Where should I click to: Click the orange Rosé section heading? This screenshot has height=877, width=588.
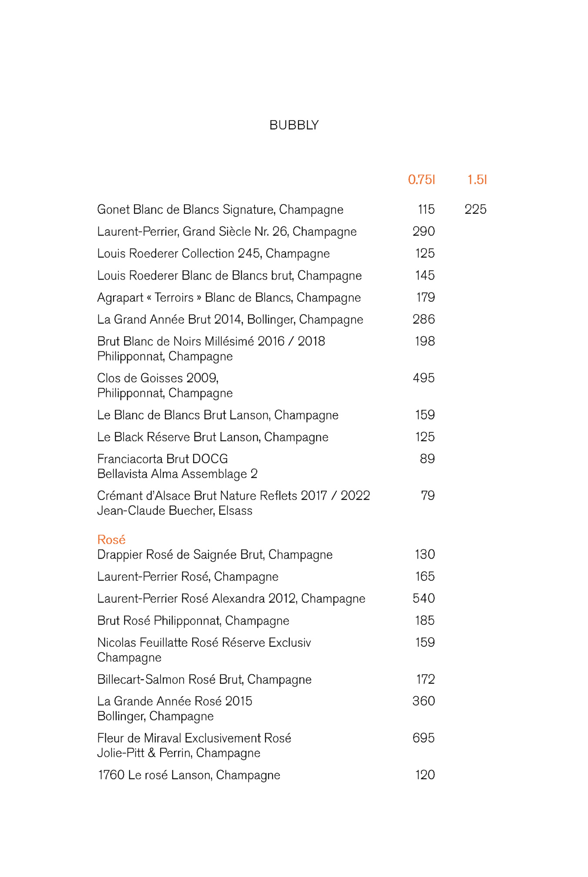coord(111,540)
